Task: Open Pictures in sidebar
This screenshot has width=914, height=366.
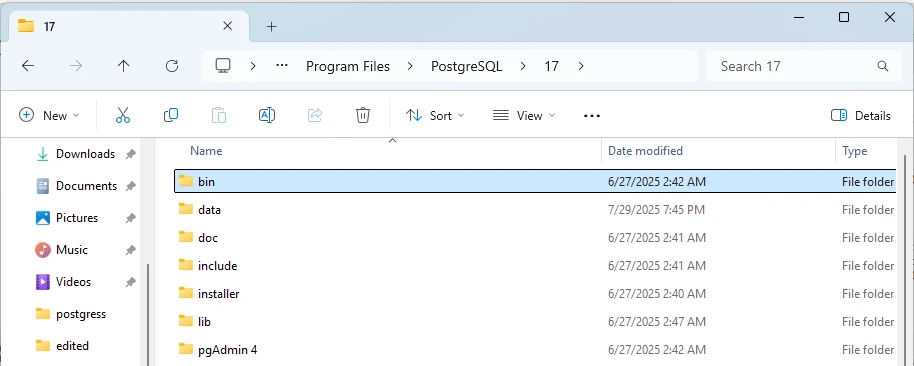Action: pyautogui.click(x=76, y=218)
